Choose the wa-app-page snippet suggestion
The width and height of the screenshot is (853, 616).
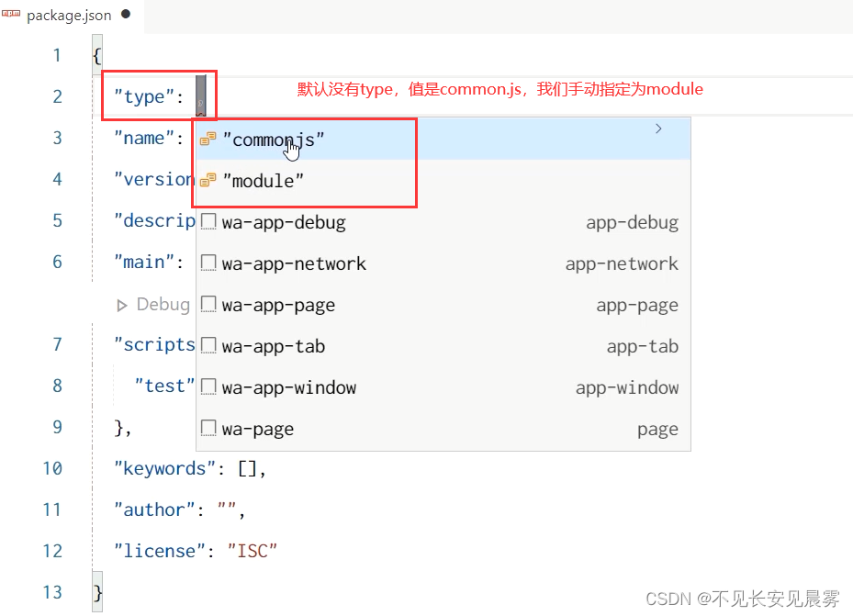(x=278, y=305)
